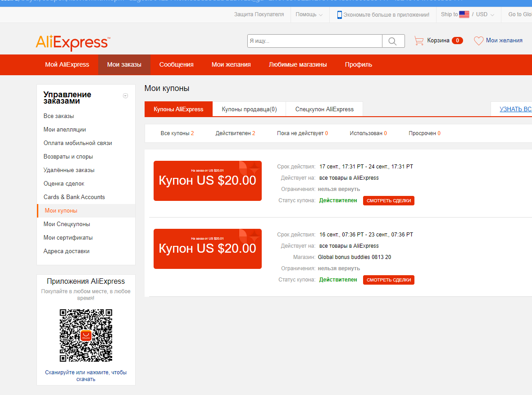Click the Go to Glo link

[x=520, y=14]
